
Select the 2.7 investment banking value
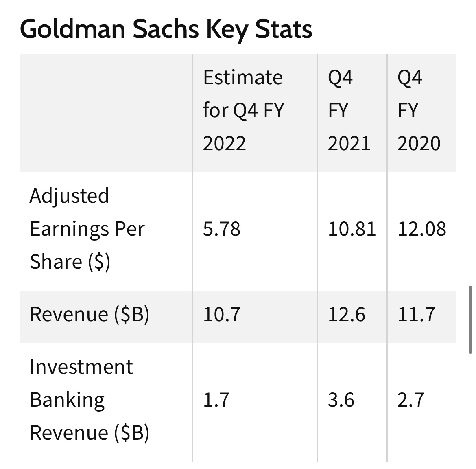pos(410,400)
